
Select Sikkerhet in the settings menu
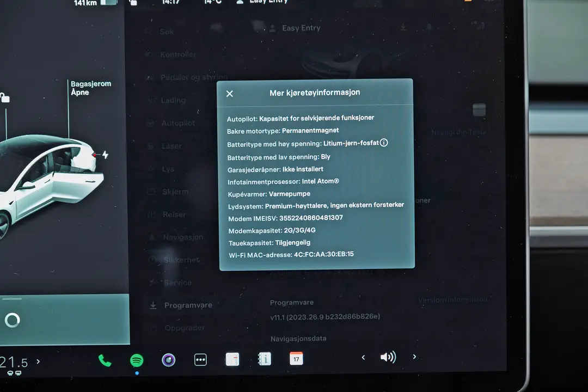pos(181,260)
